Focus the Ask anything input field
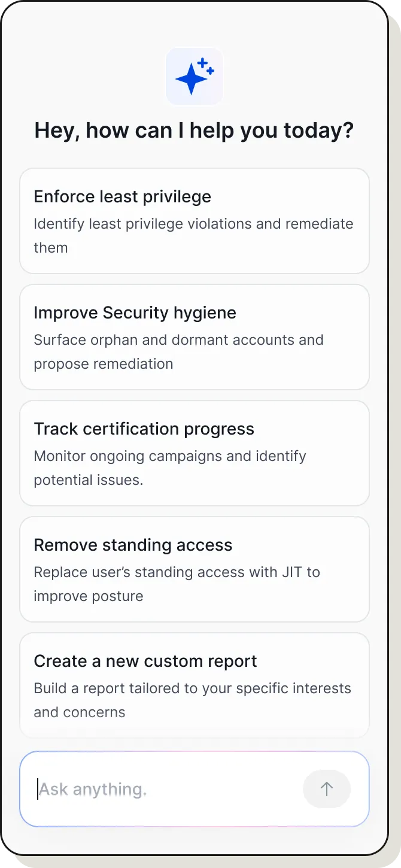The width and height of the screenshot is (401, 868). pyautogui.click(x=150, y=789)
